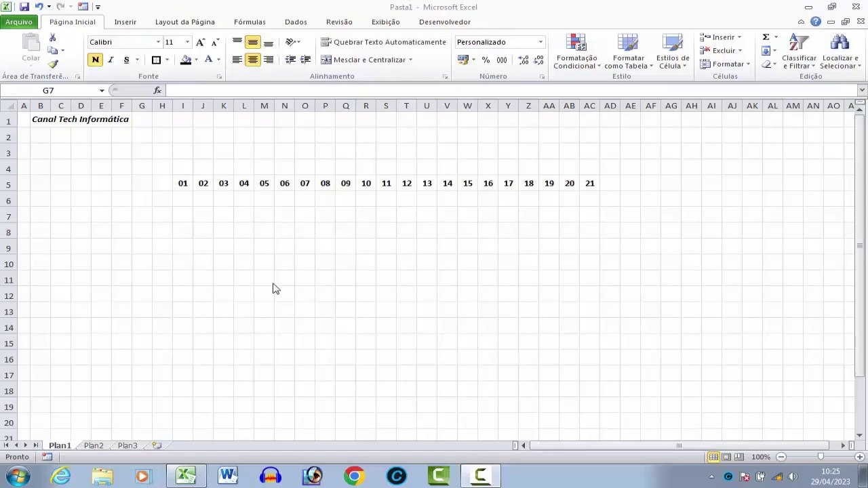Viewport: 868px width, 488px height.
Task: Apply thousands separator 000 format
Action: pos(502,60)
